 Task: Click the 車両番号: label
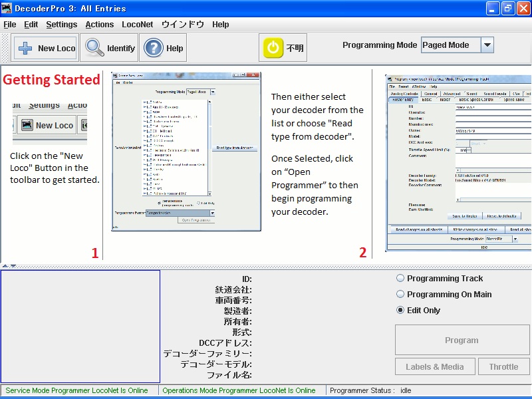233,301
